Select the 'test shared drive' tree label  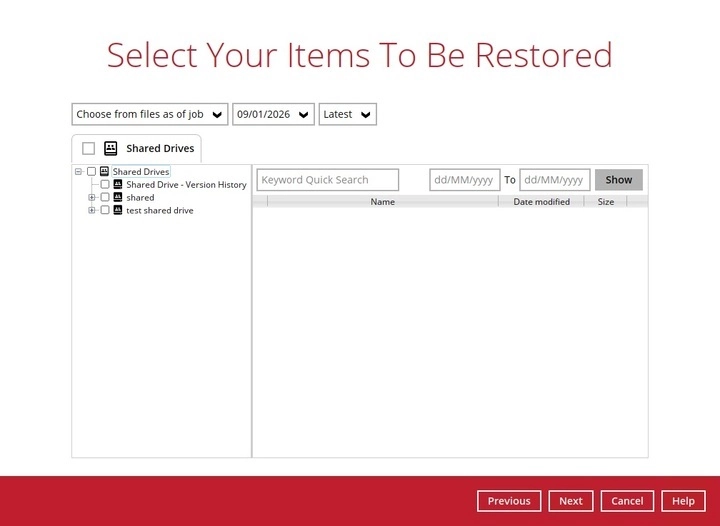[160, 210]
